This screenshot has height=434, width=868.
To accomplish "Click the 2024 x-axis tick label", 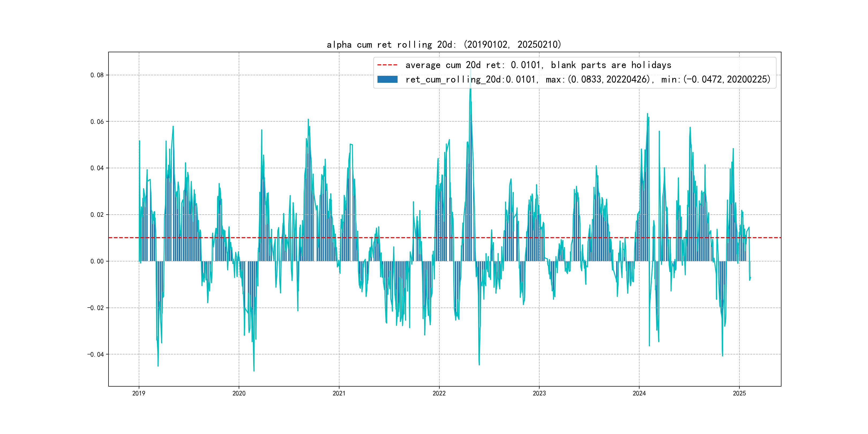I will [639, 393].
